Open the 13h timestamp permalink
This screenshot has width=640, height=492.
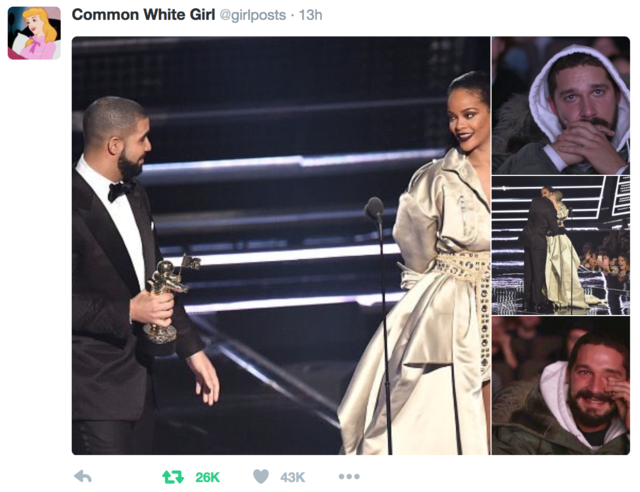click(311, 15)
